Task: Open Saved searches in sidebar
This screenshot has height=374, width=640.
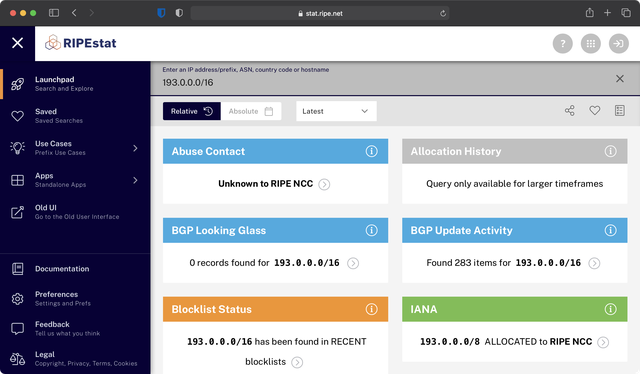Action: pos(75,116)
